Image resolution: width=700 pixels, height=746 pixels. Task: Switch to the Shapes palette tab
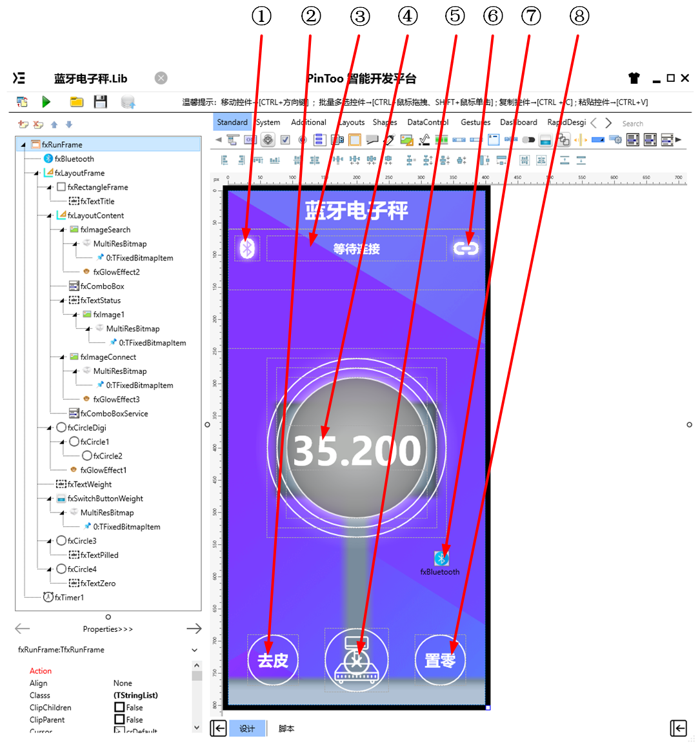pyautogui.click(x=385, y=123)
